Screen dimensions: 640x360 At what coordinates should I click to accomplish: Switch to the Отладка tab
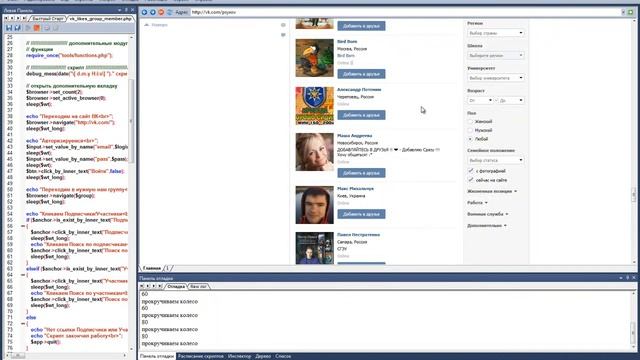point(176,286)
